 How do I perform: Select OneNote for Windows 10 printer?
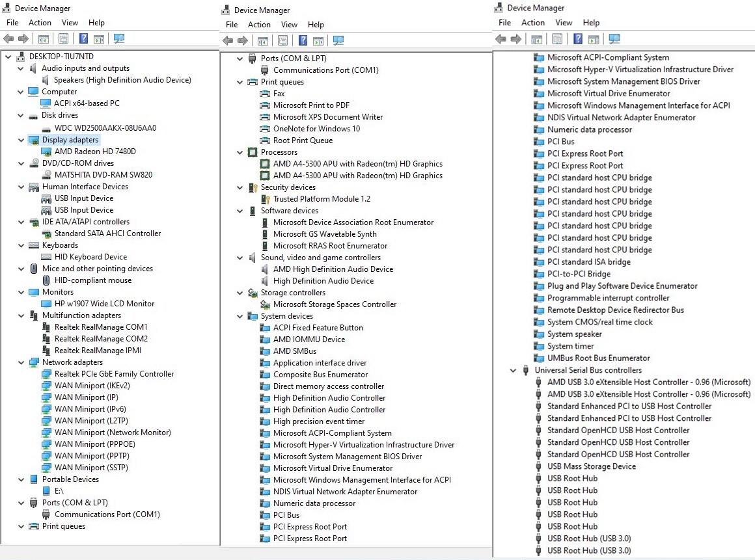pos(317,129)
